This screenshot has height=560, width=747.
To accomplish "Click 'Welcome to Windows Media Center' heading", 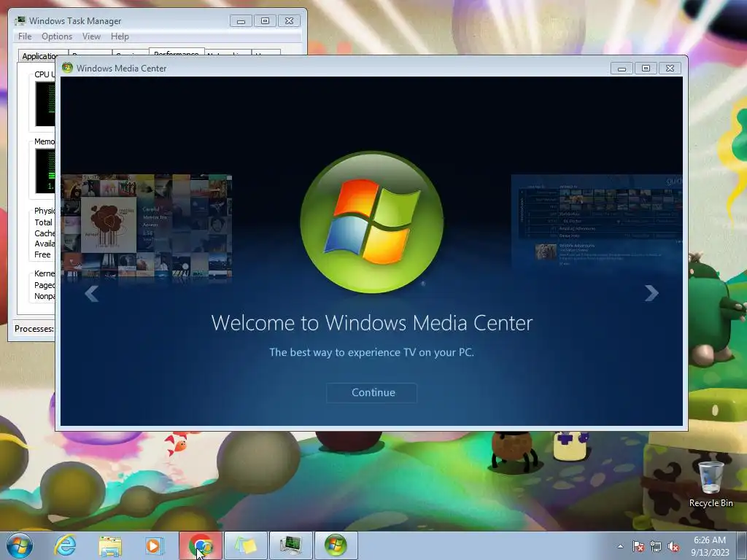I will 371,323.
